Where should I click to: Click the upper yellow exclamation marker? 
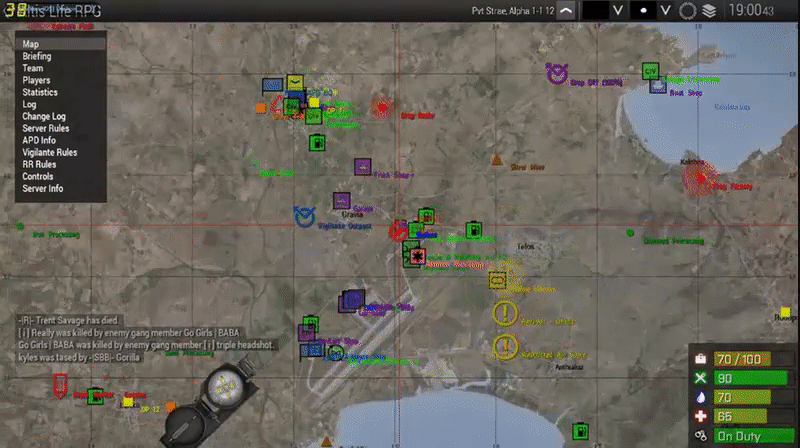click(505, 313)
